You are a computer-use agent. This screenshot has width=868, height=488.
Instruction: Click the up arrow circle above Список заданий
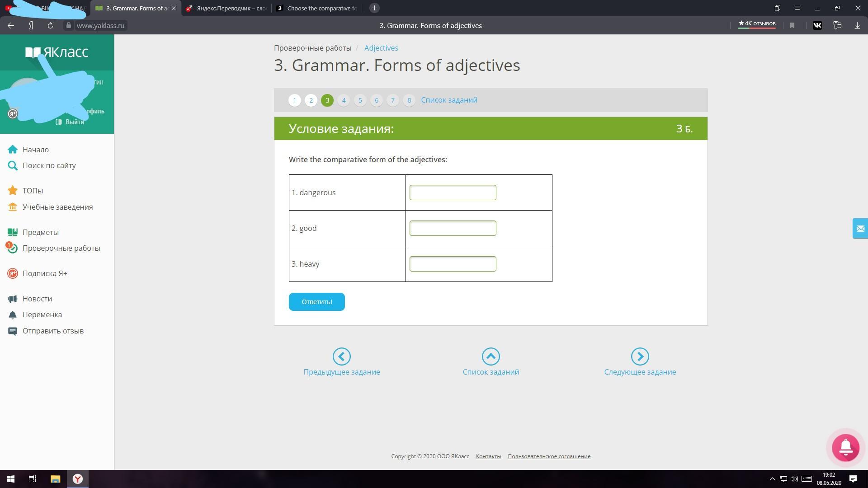(x=491, y=357)
